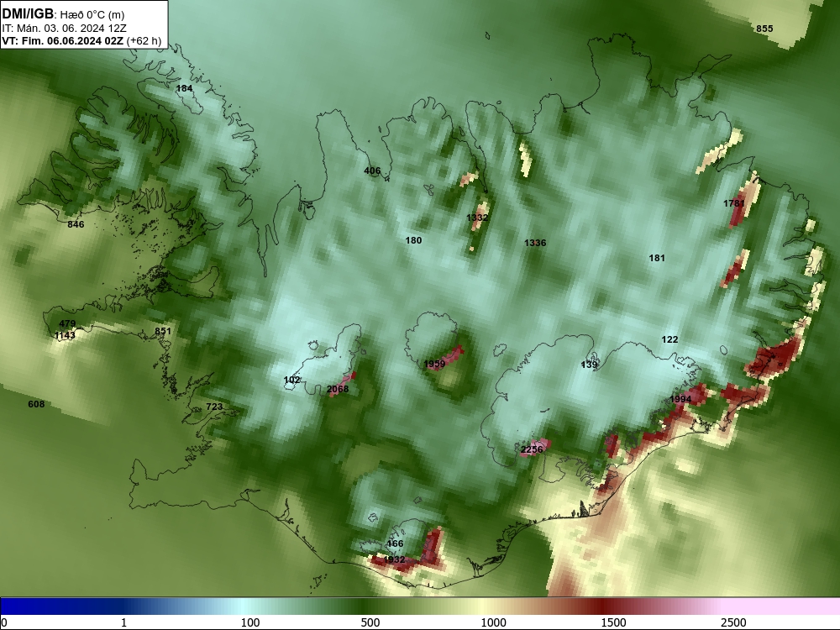Click the 1781 map value
Image resolution: width=840 pixels, height=630 pixels.
tap(734, 203)
